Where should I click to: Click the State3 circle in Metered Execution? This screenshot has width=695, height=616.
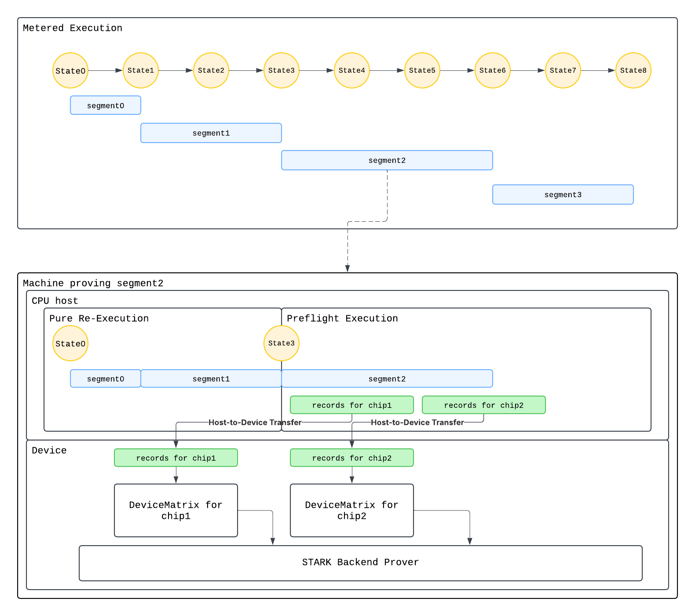pyautogui.click(x=282, y=70)
